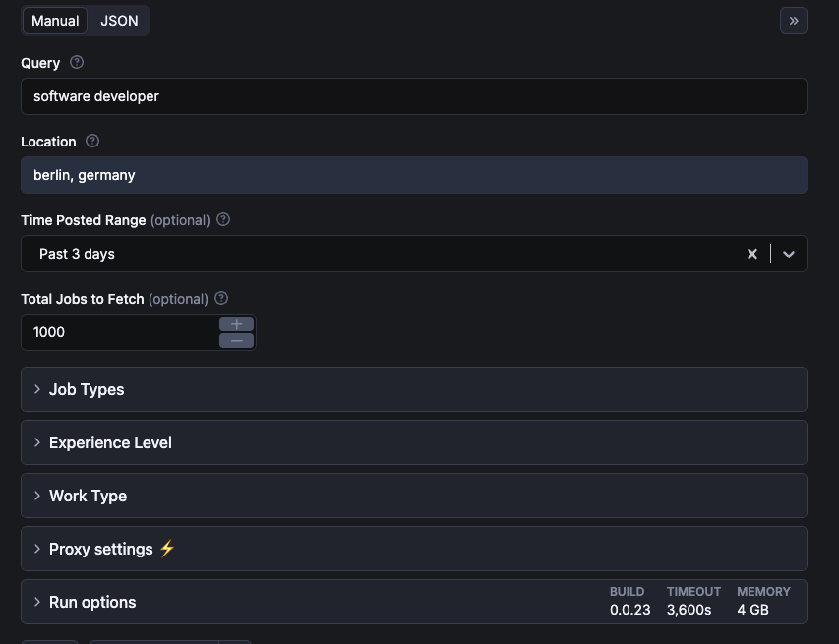Switch to the Manual input tab
The height and width of the screenshot is (644, 839).
(x=55, y=21)
